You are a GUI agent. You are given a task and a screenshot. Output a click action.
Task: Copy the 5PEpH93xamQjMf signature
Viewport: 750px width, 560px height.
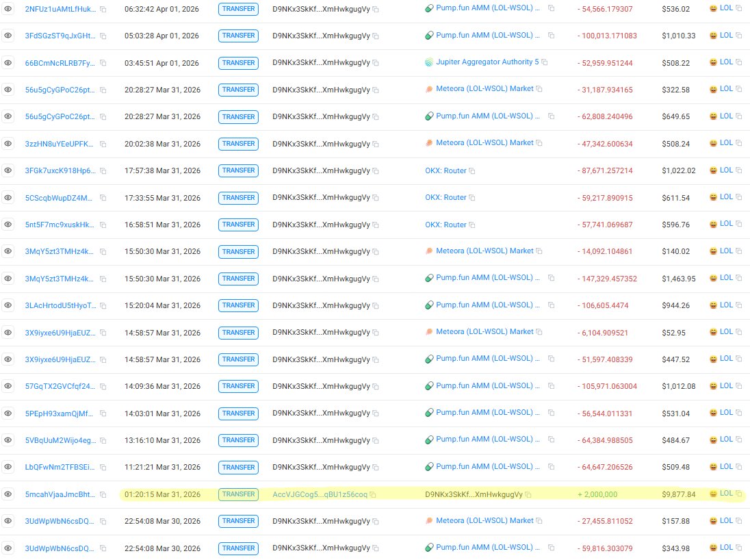pyautogui.click(x=103, y=413)
